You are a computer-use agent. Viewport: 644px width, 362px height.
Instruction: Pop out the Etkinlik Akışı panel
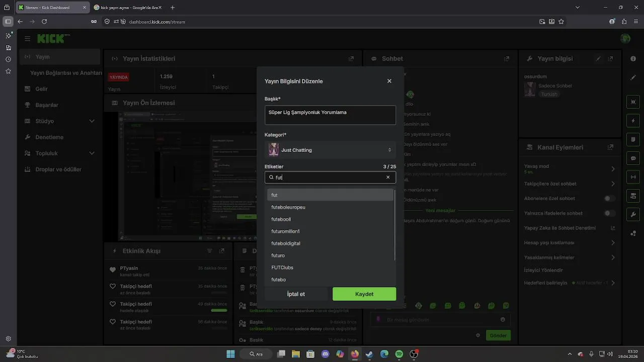point(222,251)
